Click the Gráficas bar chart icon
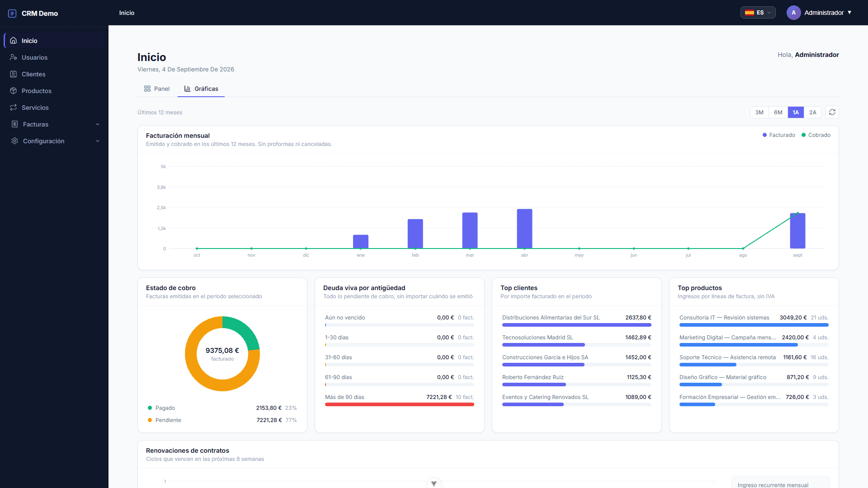The image size is (868, 488). (187, 89)
